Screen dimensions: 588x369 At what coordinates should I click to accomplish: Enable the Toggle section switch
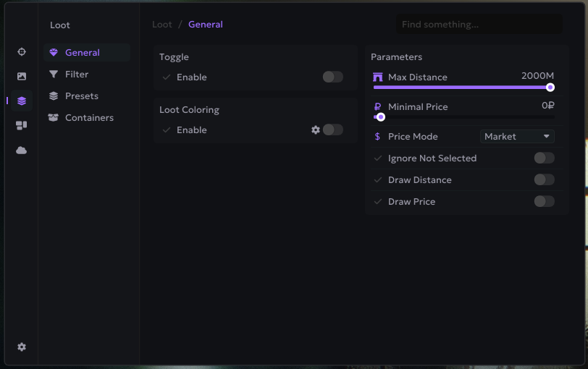332,77
